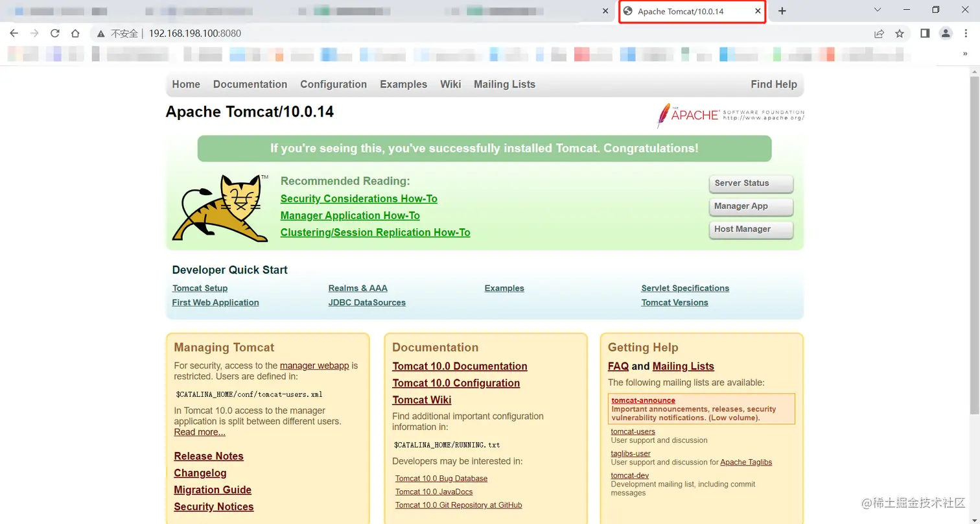Switch to the Apache Tomcat/10.0.14 tab

pyautogui.click(x=693, y=11)
